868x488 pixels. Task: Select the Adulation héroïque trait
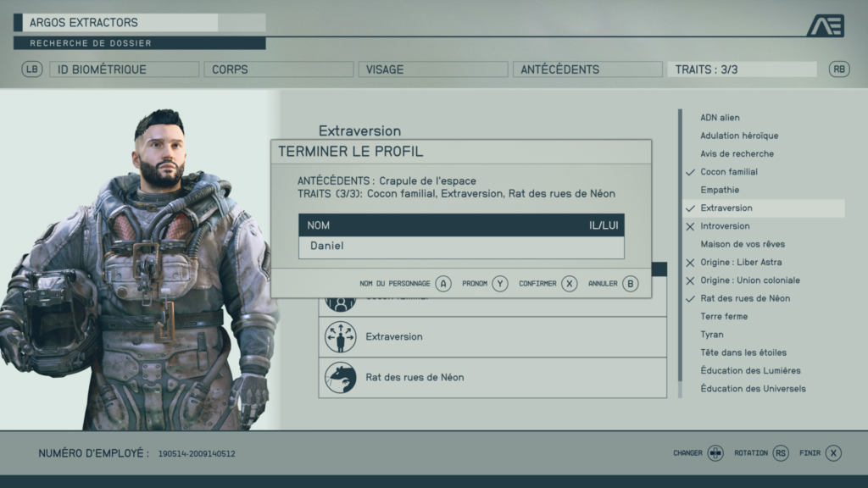[x=739, y=136]
